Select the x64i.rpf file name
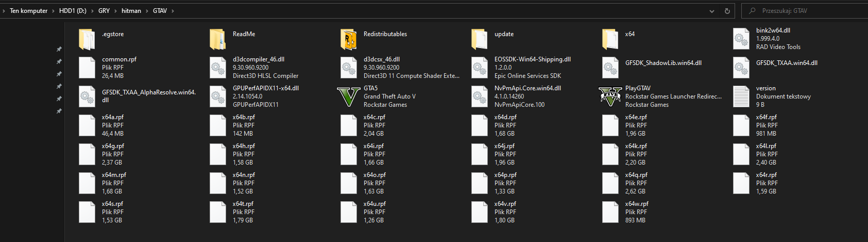 pyautogui.click(x=373, y=146)
